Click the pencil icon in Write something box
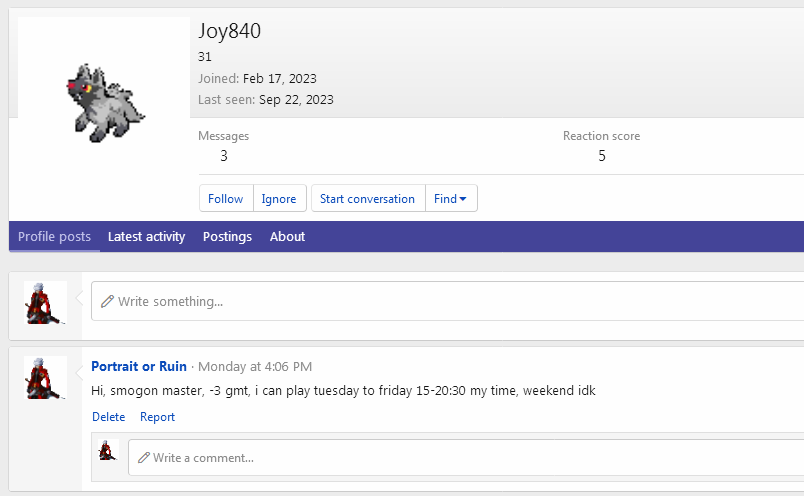 click(x=107, y=302)
